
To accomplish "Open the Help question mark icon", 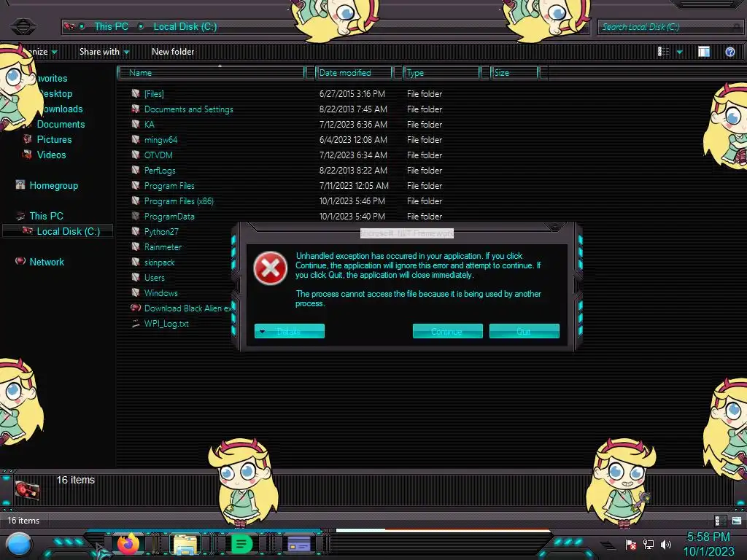I will point(729,52).
